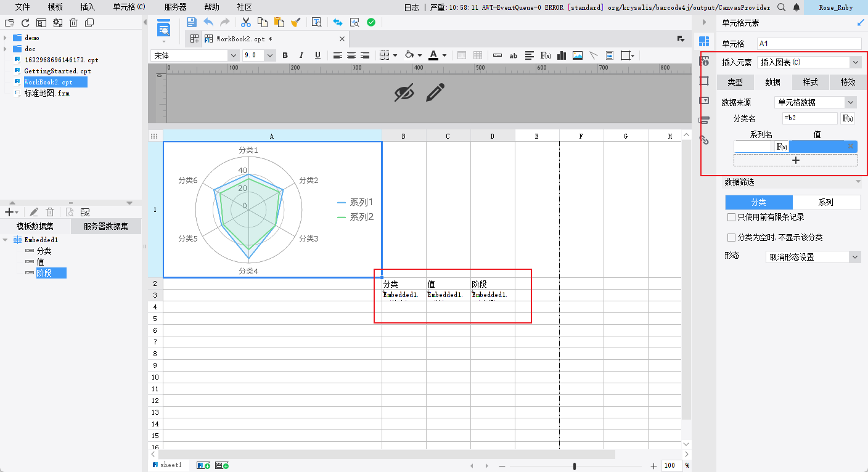Toggle underline formatting
868x472 pixels.
coord(317,55)
